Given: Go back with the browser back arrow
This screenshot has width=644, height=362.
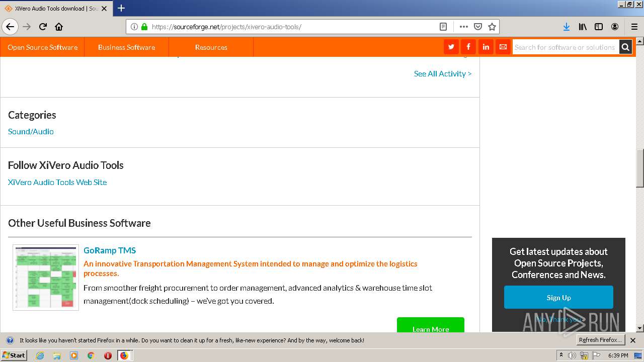Looking at the screenshot, I should tap(10, 27).
